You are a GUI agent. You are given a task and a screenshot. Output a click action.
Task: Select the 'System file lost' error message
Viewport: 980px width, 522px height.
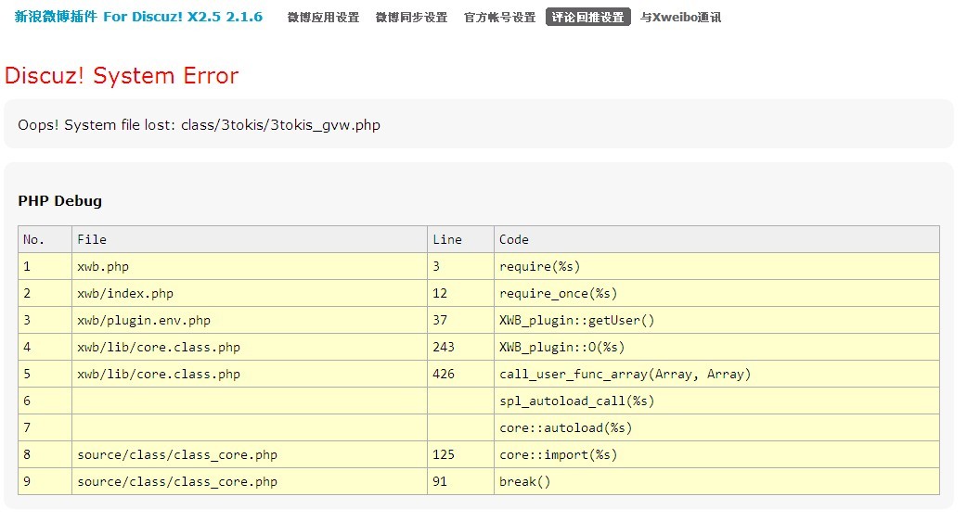[199, 125]
